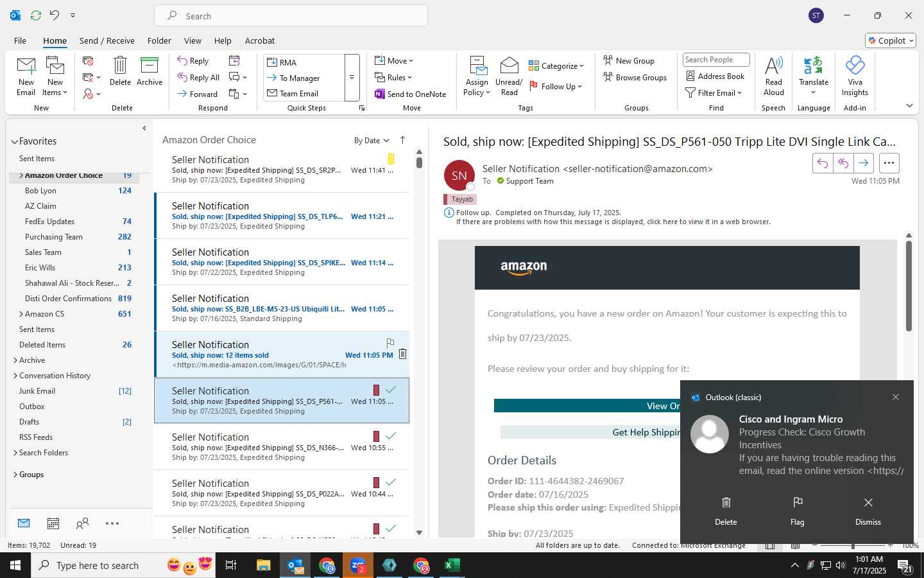Click the Copilot button
Viewport: 924px width, 578px height.
891,40
